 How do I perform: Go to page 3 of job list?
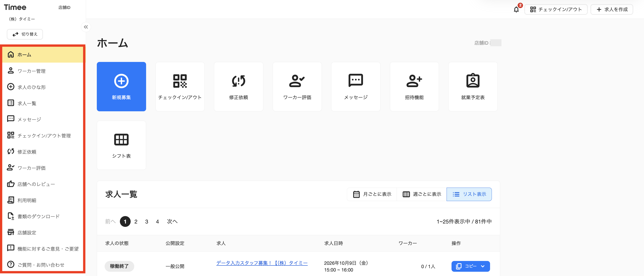click(147, 222)
